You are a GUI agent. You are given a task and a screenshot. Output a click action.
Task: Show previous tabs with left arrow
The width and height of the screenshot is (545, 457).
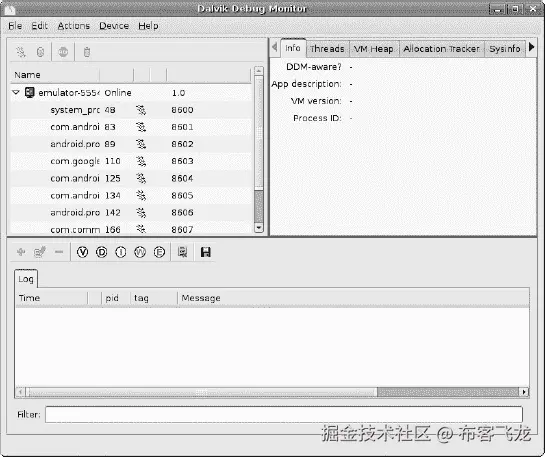coord(275,47)
